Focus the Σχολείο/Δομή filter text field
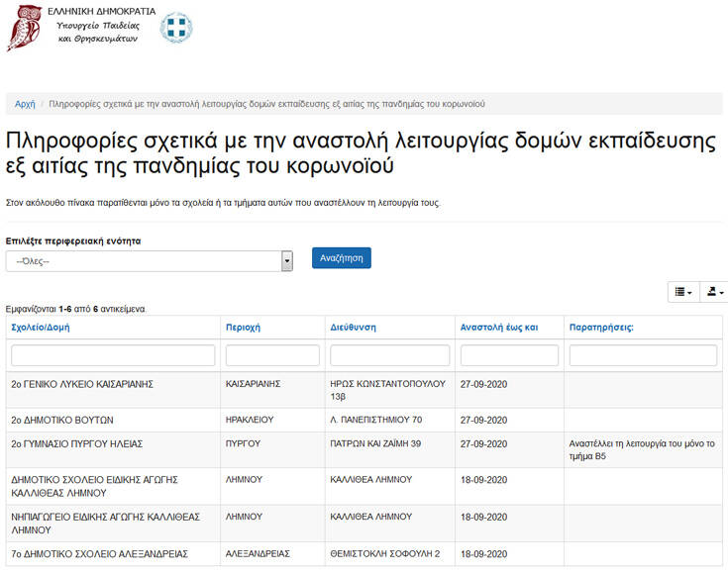Viewport: 728px width, 575px height. (113, 355)
